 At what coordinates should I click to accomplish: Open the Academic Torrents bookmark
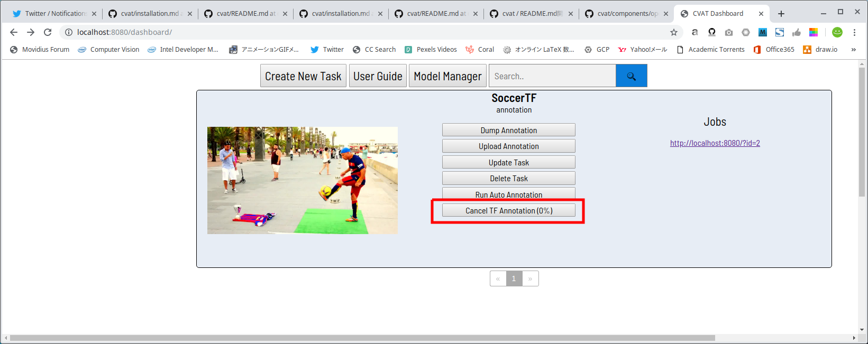pyautogui.click(x=710, y=50)
